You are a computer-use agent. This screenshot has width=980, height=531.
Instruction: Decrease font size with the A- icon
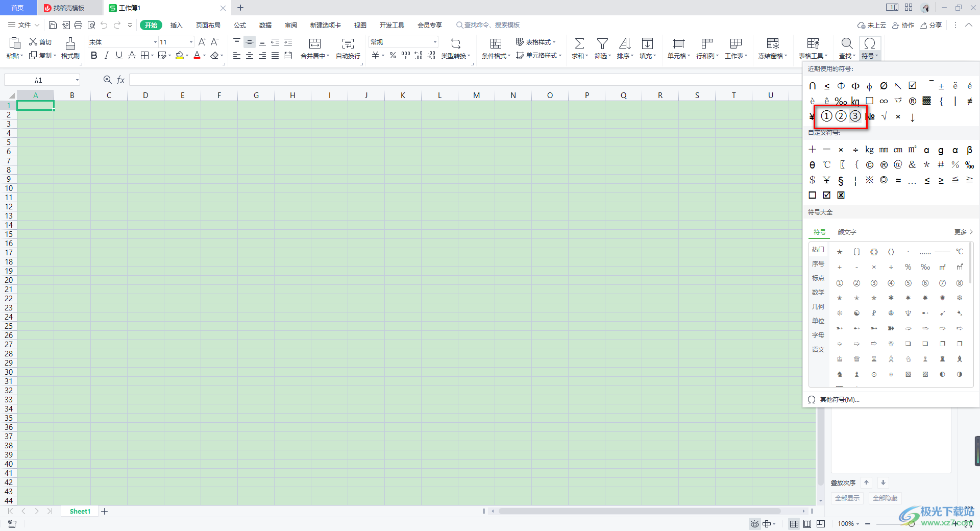pos(215,42)
